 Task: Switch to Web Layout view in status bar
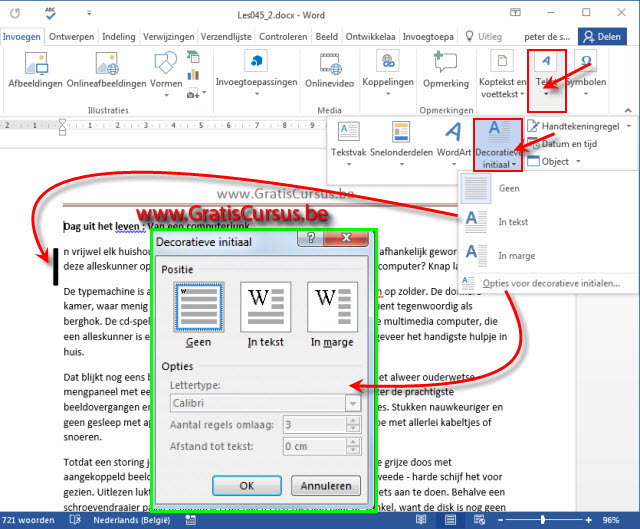(479, 520)
